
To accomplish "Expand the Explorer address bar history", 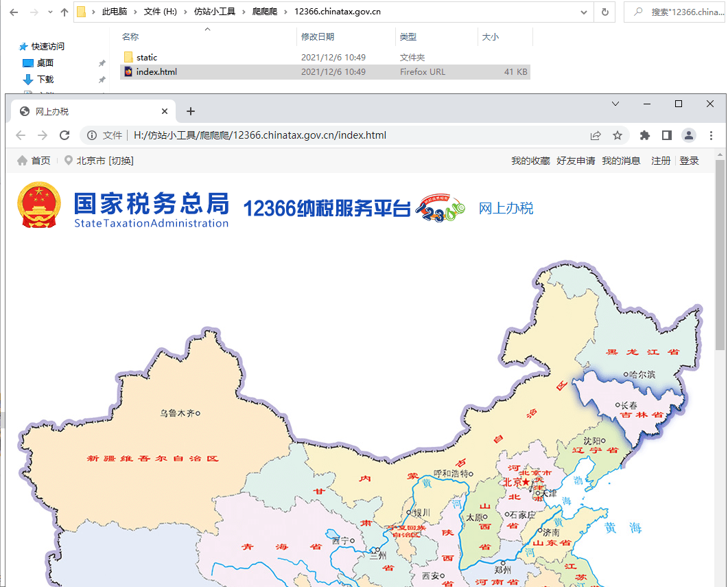I will (x=584, y=12).
